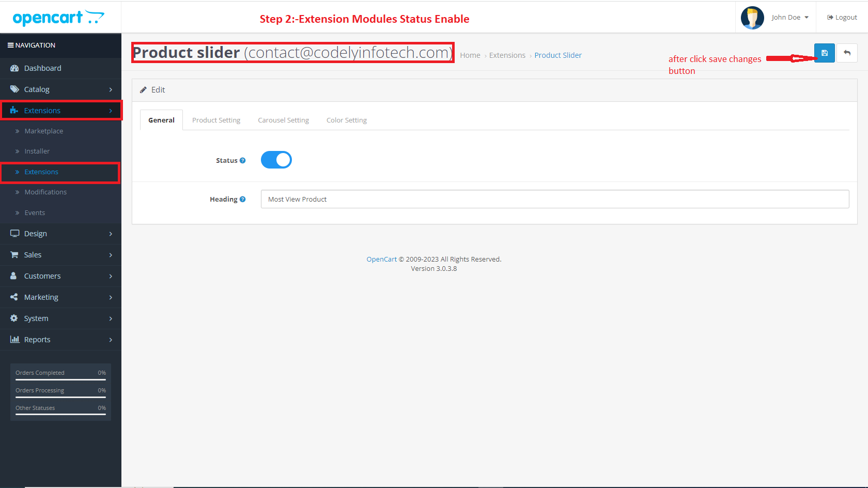Expand the Design menu chevron

[x=111, y=234]
